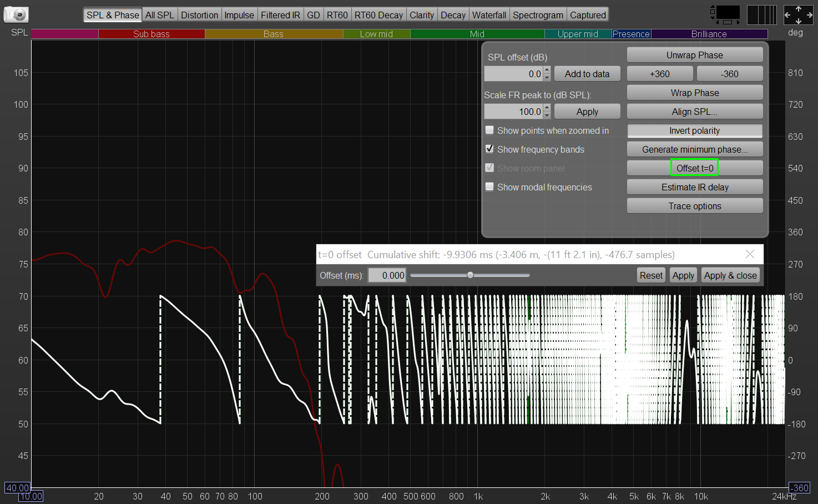Switch to the Decay tab
Image resolution: width=818 pixels, height=504 pixels.
[453, 15]
